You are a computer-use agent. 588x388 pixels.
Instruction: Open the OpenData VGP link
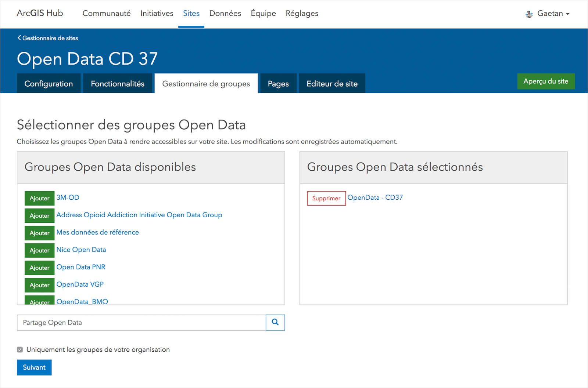tap(80, 284)
